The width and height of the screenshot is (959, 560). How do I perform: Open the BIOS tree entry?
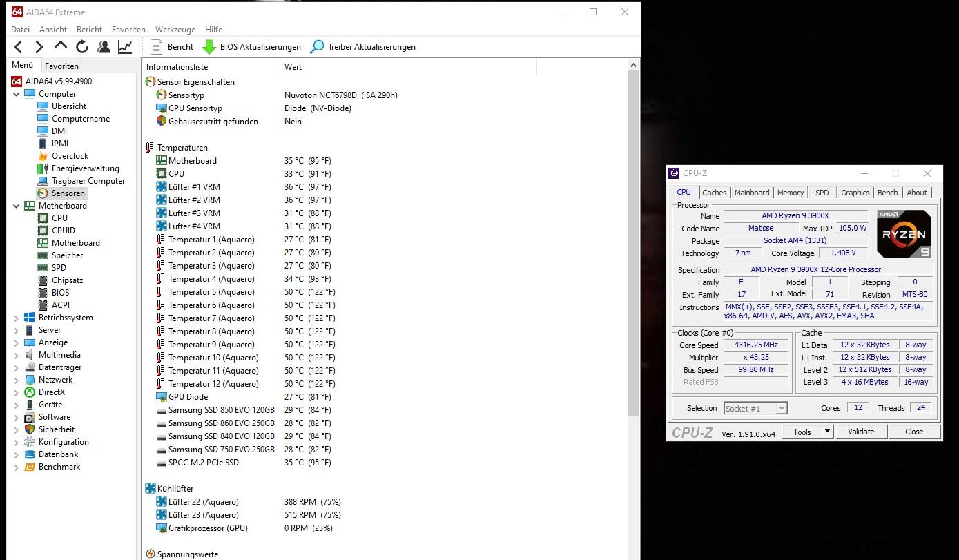click(53, 293)
